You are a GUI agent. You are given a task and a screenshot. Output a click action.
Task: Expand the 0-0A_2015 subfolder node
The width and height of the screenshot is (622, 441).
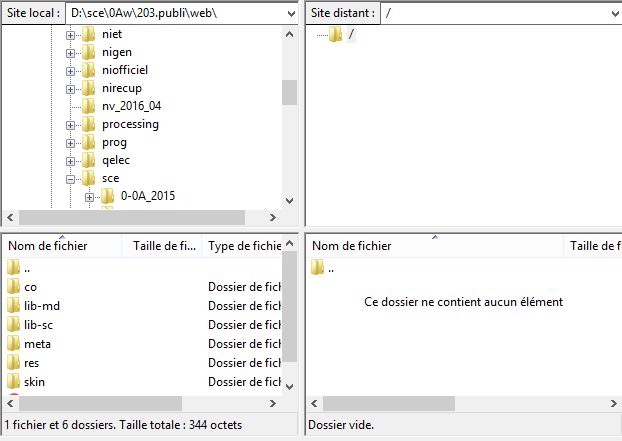[x=90, y=196]
